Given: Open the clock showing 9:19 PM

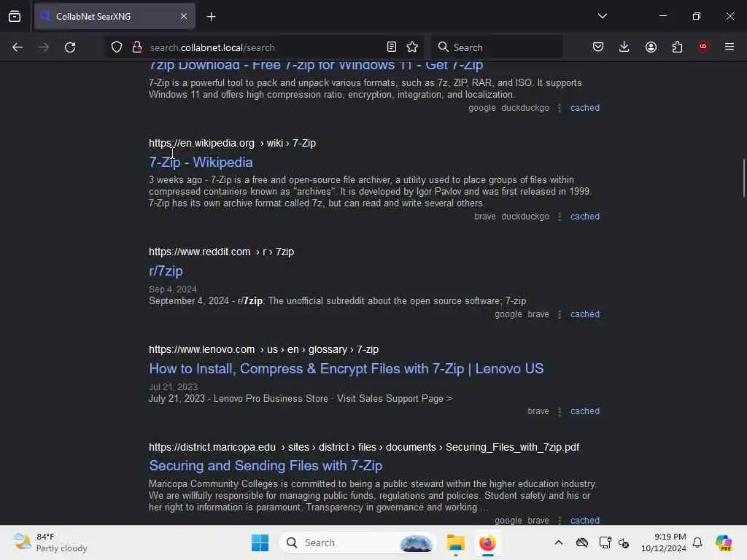Looking at the screenshot, I should (663, 542).
